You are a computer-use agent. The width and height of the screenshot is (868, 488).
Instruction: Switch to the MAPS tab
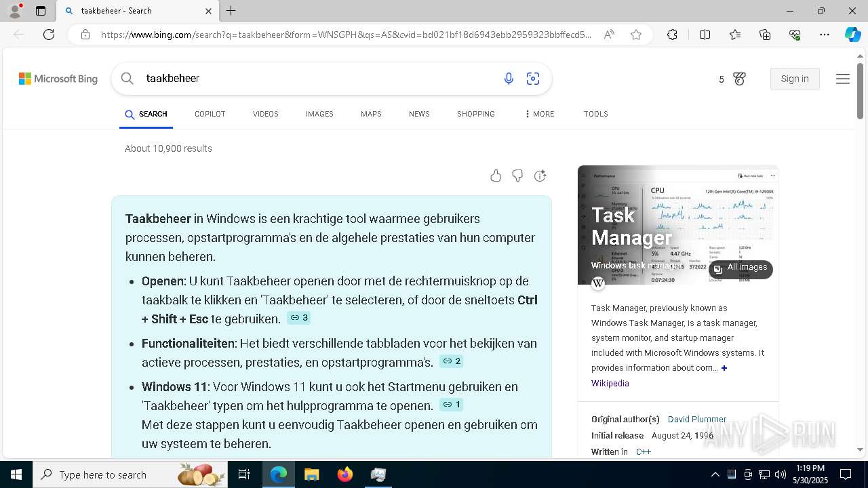[x=371, y=114]
